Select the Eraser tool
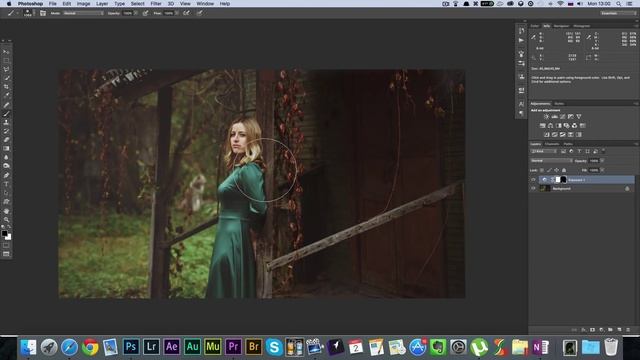The width and height of the screenshot is (640, 360). [x=6, y=140]
